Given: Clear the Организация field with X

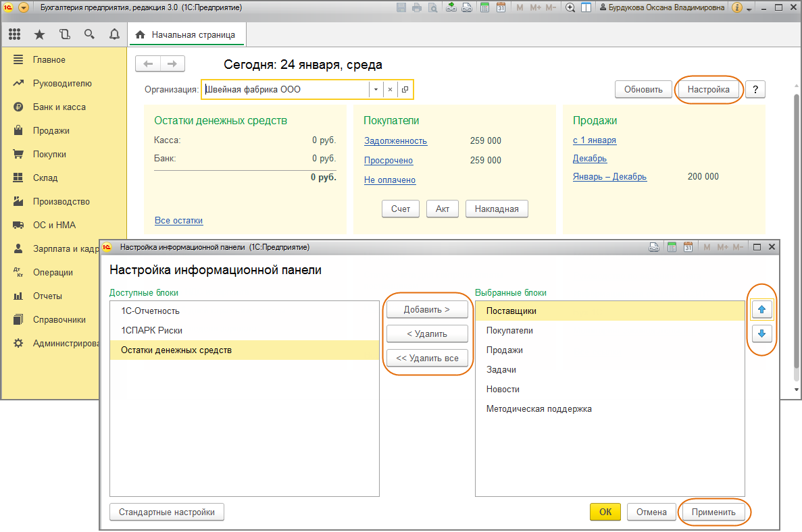Looking at the screenshot, I should 390,90.
